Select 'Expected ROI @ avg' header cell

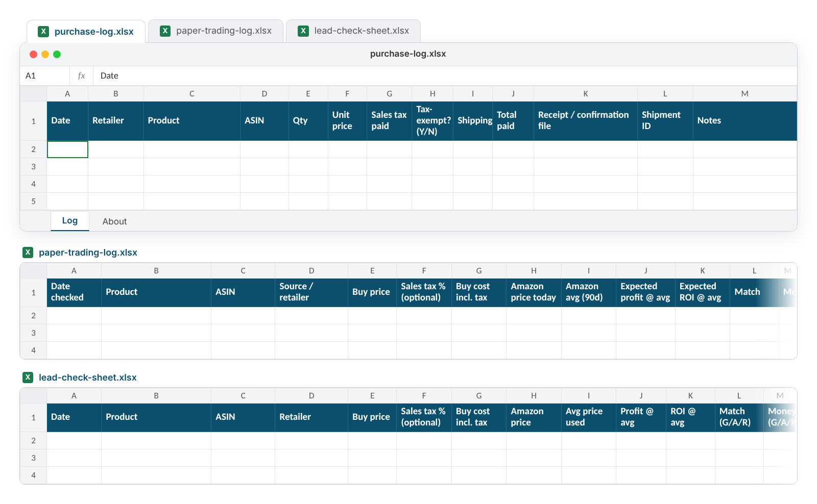pyautogui.click(x=703, y=292)
